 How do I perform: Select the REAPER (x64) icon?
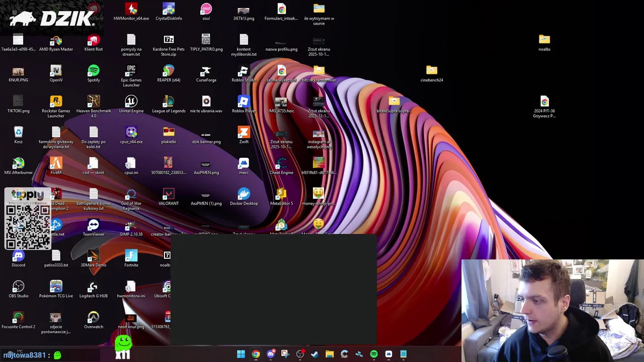pyautogui.click(x=169, y=74)
